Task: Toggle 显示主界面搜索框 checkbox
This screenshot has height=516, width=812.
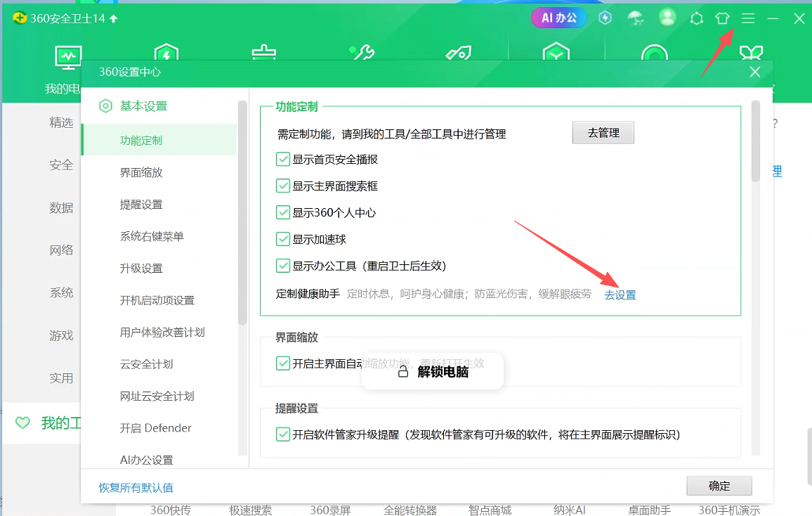Action: 283,186
